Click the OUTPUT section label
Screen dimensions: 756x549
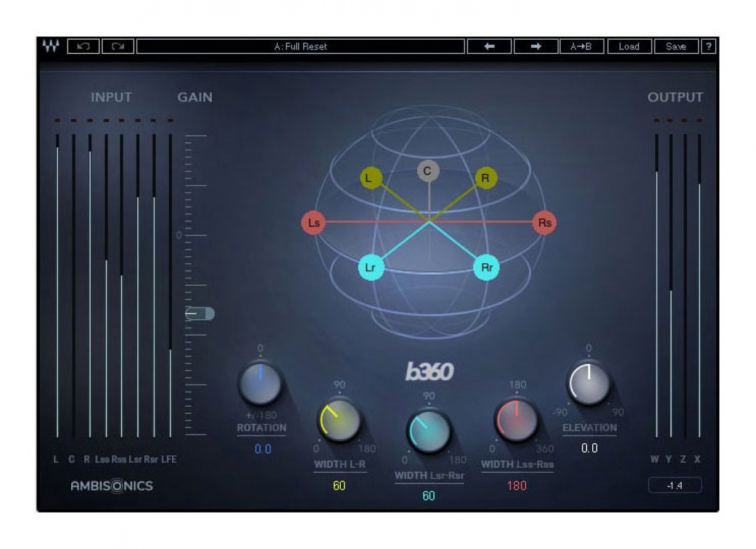click(x=675, y=97)
